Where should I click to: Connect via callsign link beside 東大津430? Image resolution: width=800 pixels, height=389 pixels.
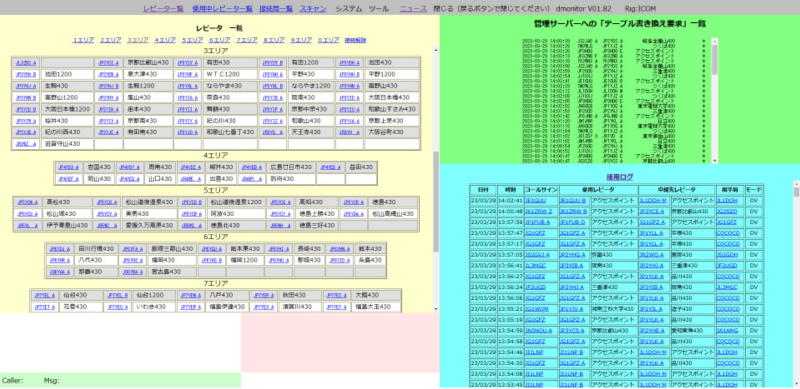click(109, 75)
